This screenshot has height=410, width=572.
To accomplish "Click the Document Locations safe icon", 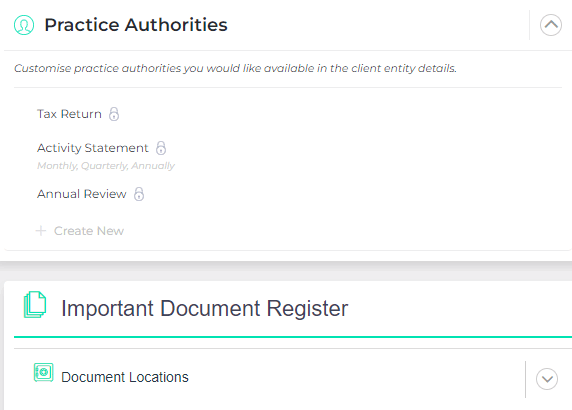I will tap(44, 372).
